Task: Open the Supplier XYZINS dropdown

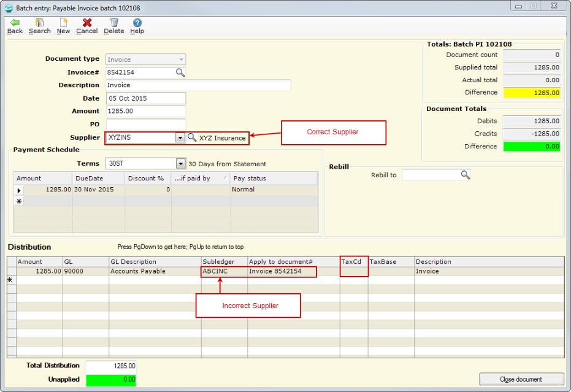Action: point(180,138)
